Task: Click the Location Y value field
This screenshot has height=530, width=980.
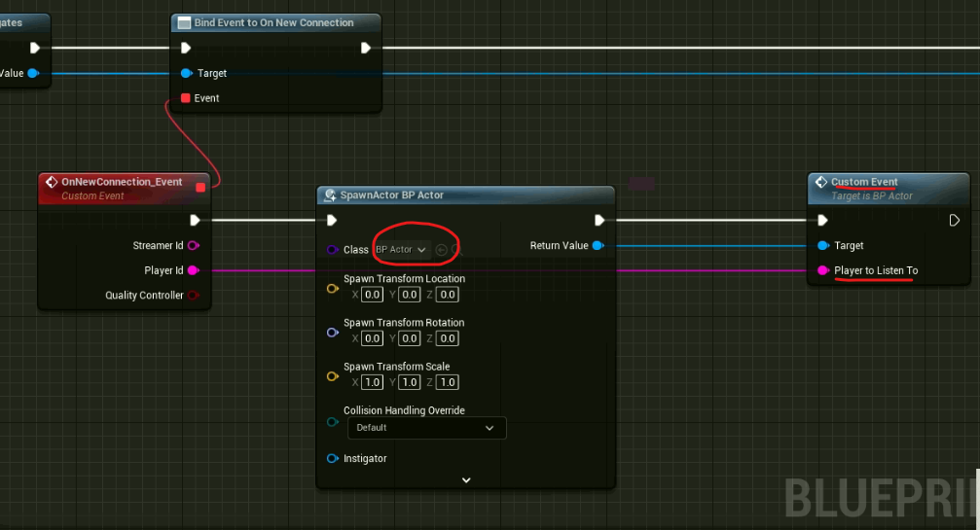Action: (410, 295)
